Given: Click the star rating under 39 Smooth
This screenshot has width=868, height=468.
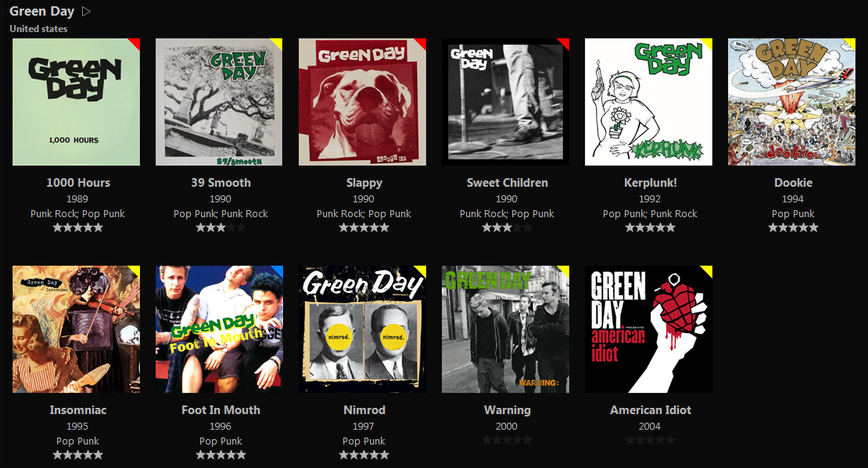Looking at the screenshot, I should (221, 227).
